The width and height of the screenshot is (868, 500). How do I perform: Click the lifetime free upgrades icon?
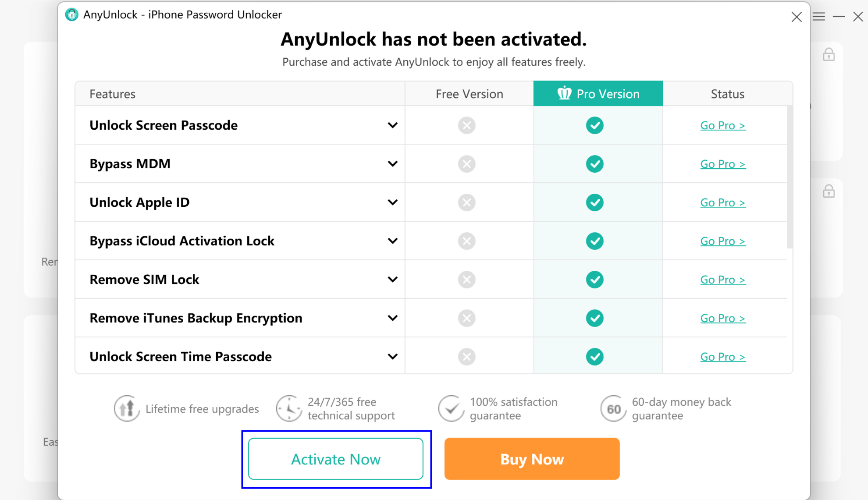[x=127, y=408]
